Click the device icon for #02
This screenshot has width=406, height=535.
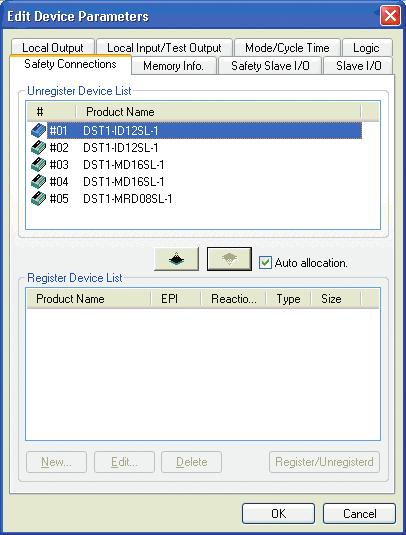pyautogui.click(x=38, y=147)
